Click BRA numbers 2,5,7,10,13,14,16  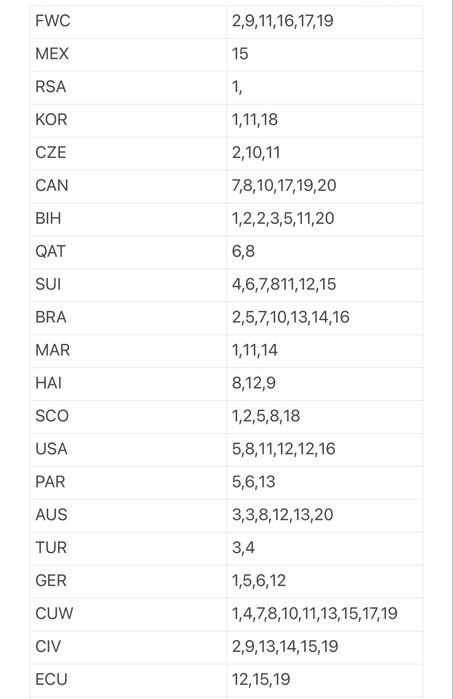(x=325, y=318)
